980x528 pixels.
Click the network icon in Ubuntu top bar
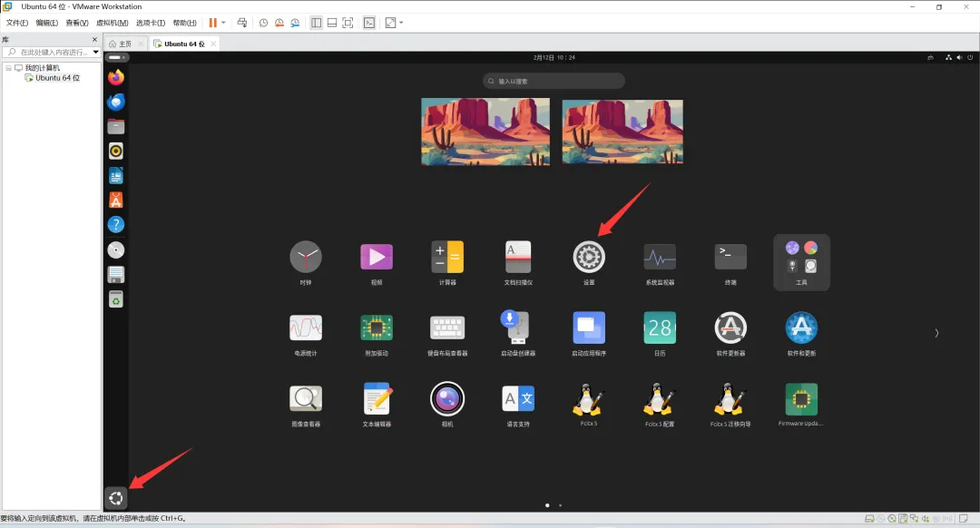[949, 57]
